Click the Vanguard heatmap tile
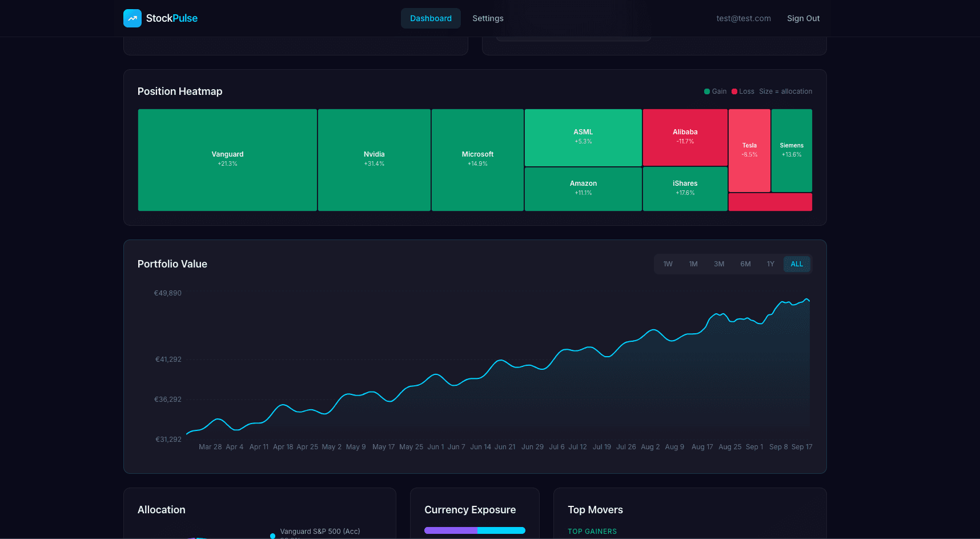The width and height of the screenshot is (980, 539). coord(227,160)
